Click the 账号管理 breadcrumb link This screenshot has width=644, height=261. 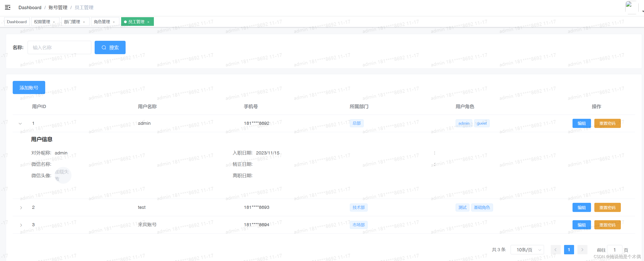(x=58, y=8)
